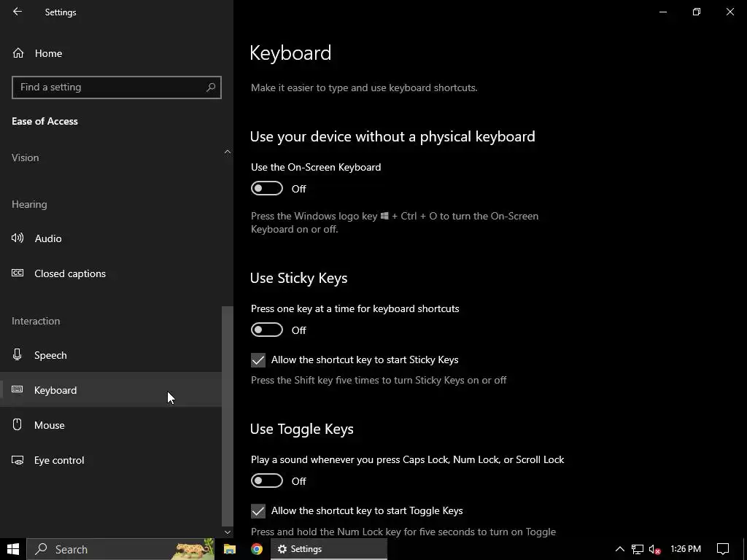Screen dimensions: 747x560
Task: Click the sidebar scroll down arrow
Action: pos(228,532)
